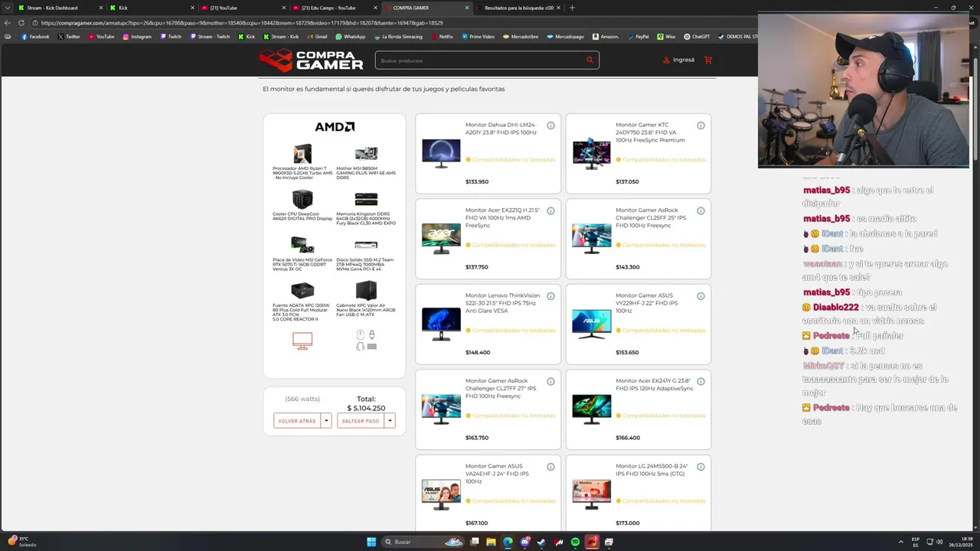Open info icon for Monitor Acer EK221Q H
The width and height of the screenshot is (980, 551).
550,210
